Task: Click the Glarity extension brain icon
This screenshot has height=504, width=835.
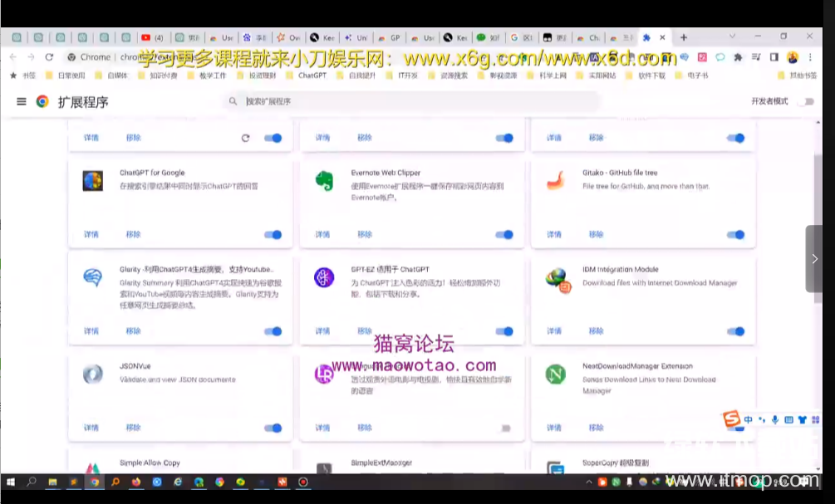Action: 93,277
